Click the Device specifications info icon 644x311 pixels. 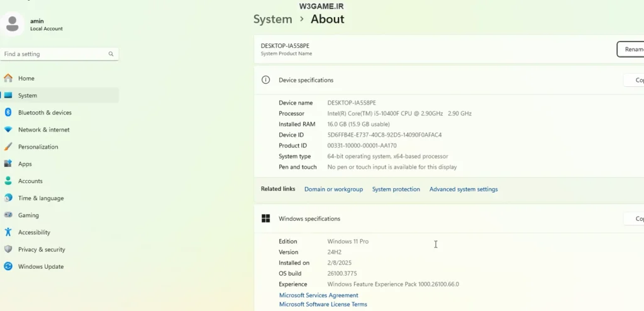pos(266,80)
